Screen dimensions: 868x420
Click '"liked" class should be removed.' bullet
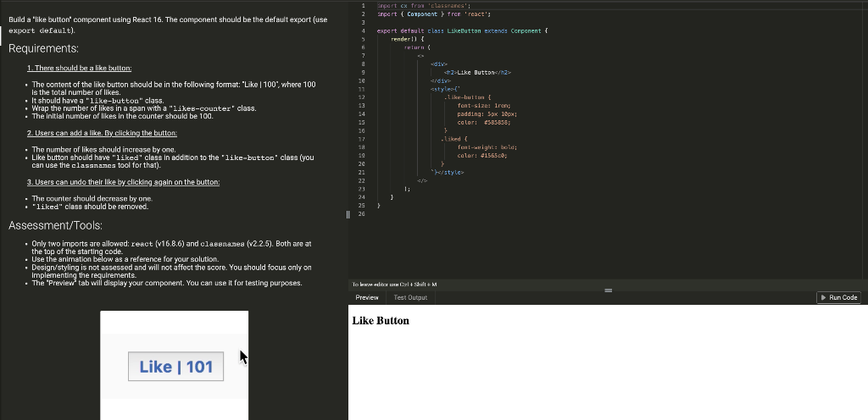point(90,207)
